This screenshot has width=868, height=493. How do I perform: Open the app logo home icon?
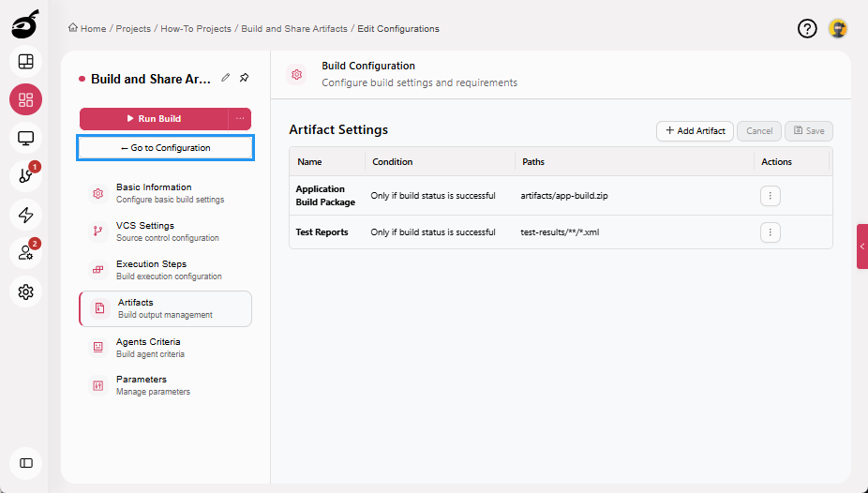pyautogui.click(x=25, y=24)
